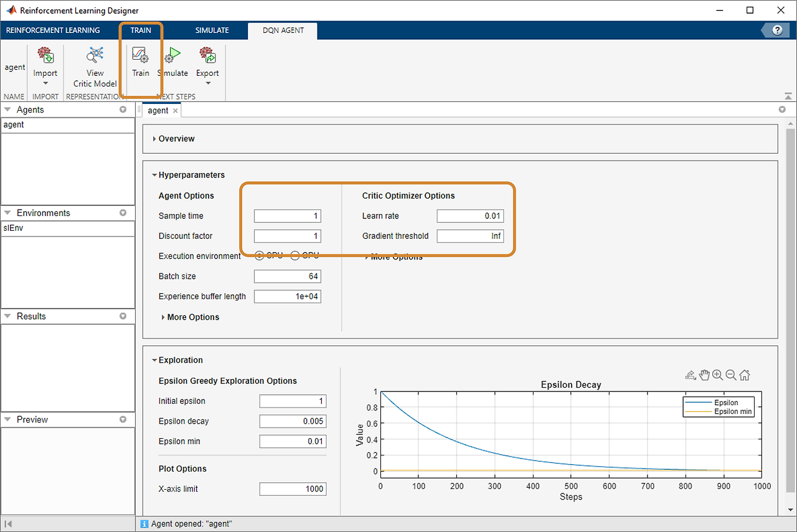The width and height of the screenshot is (797, 532).
Task: Open the Results panel actions menu
Action: 123,316
